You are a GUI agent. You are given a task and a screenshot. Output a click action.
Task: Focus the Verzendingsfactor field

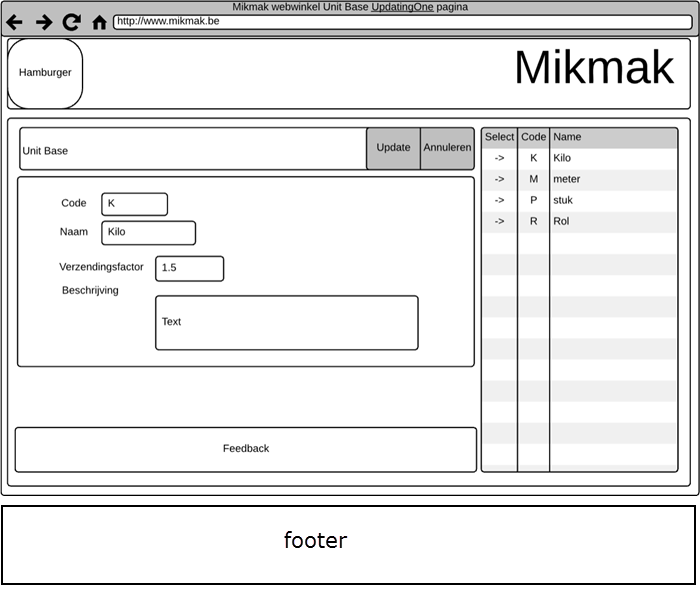189,268
